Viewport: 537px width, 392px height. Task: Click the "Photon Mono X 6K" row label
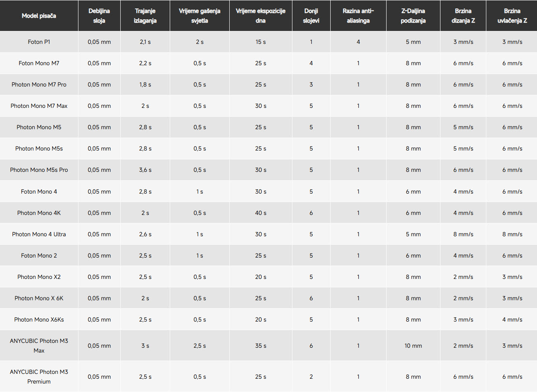pyautogui.click(x=39, y=298)
